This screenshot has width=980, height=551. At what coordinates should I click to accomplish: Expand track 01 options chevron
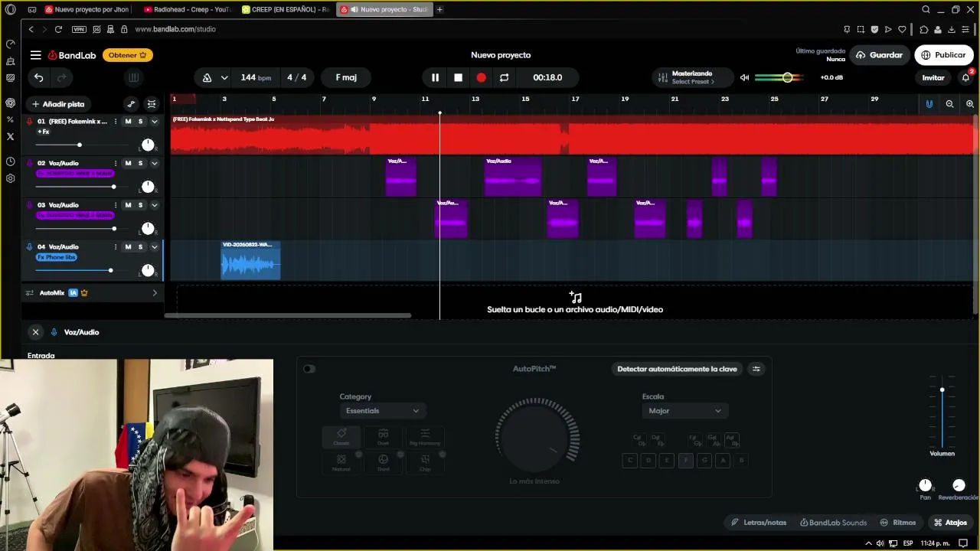click(x=154, y=122)
